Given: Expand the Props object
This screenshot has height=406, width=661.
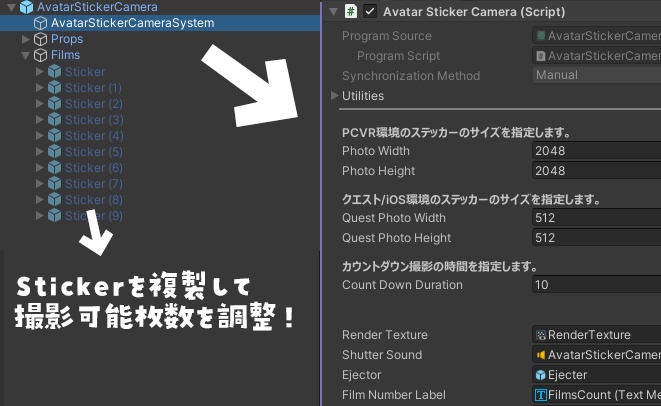Looking at the screenshot, I should 25,39.
